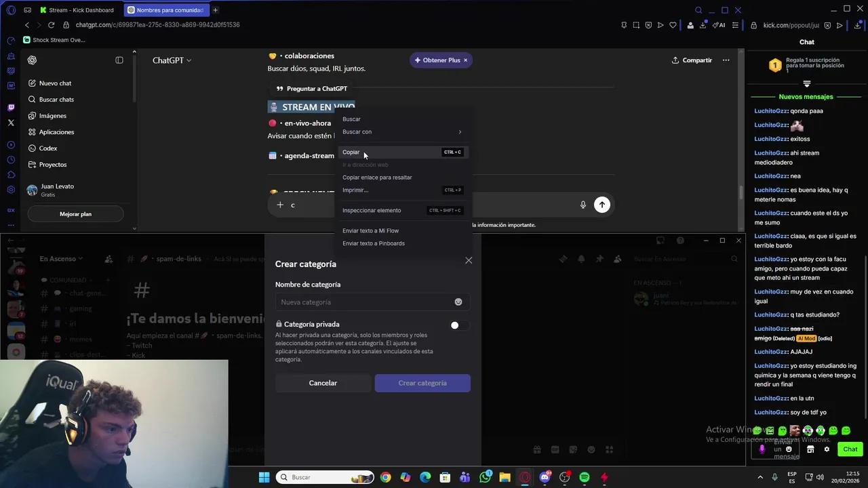
Task: Open the ChatGPT logo home icon
Action: tap(32, 60)
